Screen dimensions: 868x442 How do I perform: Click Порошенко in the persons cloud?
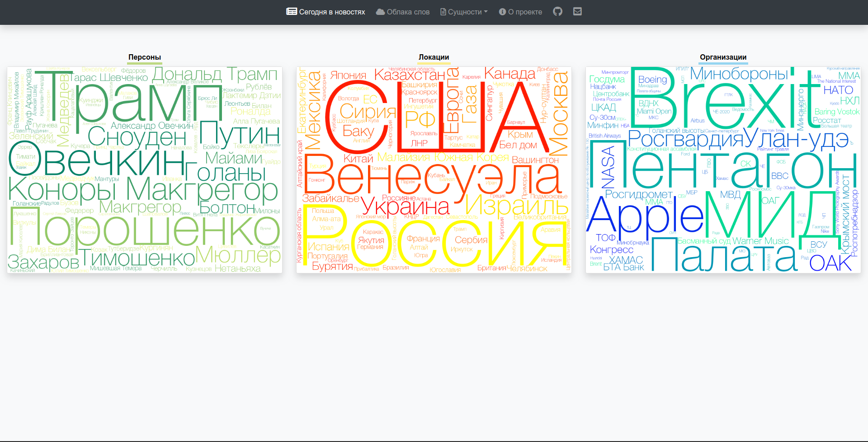tap(145, 231)
